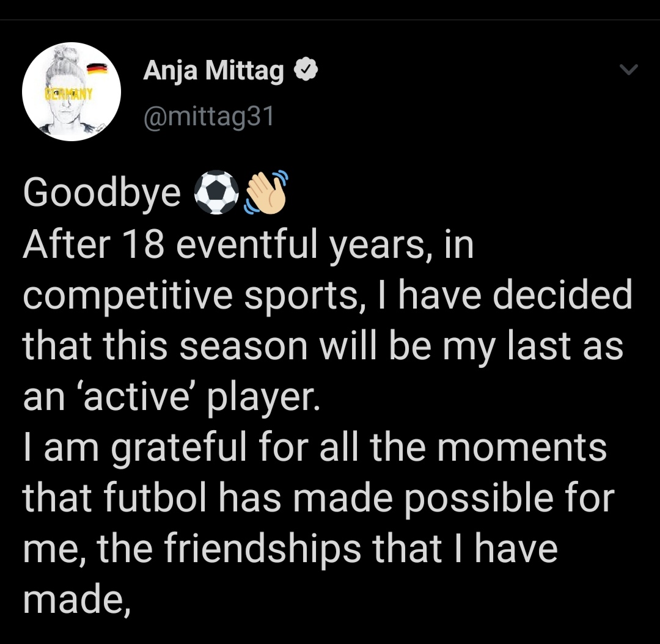Click the yellow GERMANY text on avatar
Viewport: 660px width, 644px height.
tap(68, 93)
